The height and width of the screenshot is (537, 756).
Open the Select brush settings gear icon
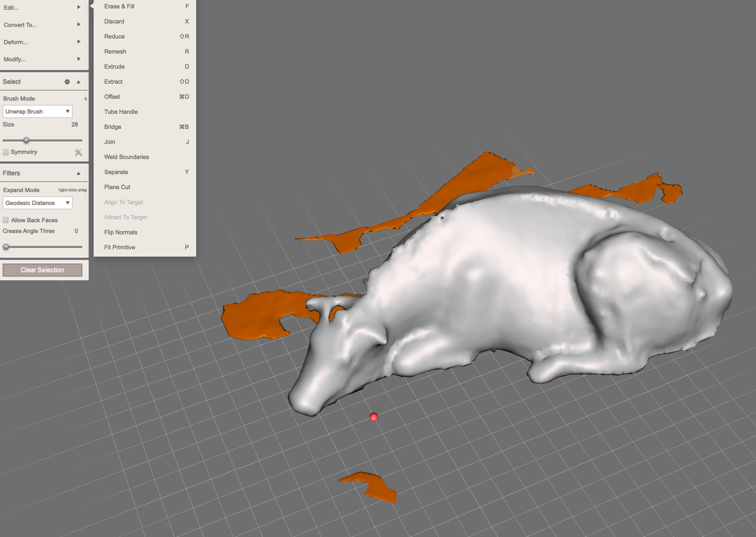tap(67, 82)
